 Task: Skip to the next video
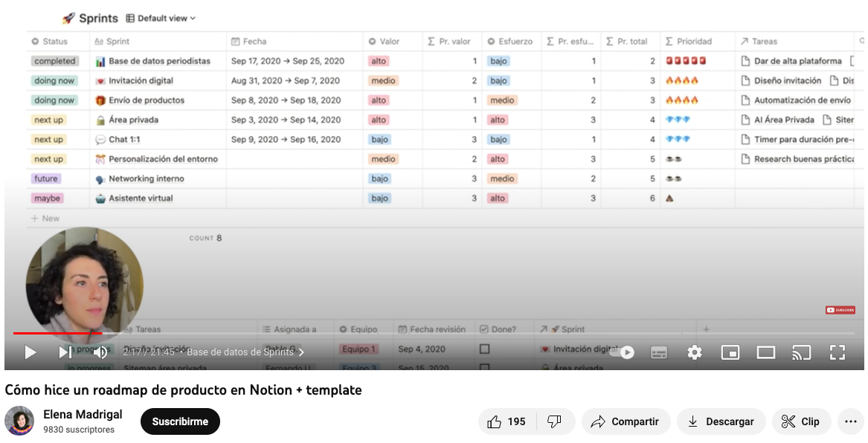pyautogui.click(x=65, y=352)
